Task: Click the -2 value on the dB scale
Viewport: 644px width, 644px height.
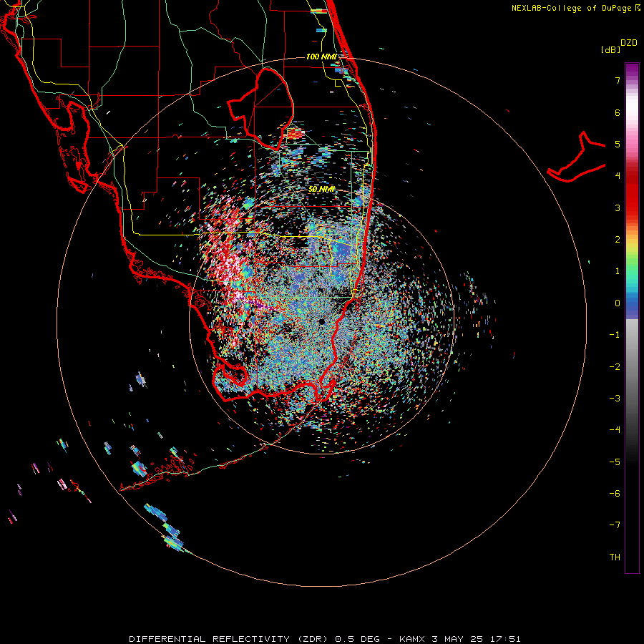Action: point(615,366)
